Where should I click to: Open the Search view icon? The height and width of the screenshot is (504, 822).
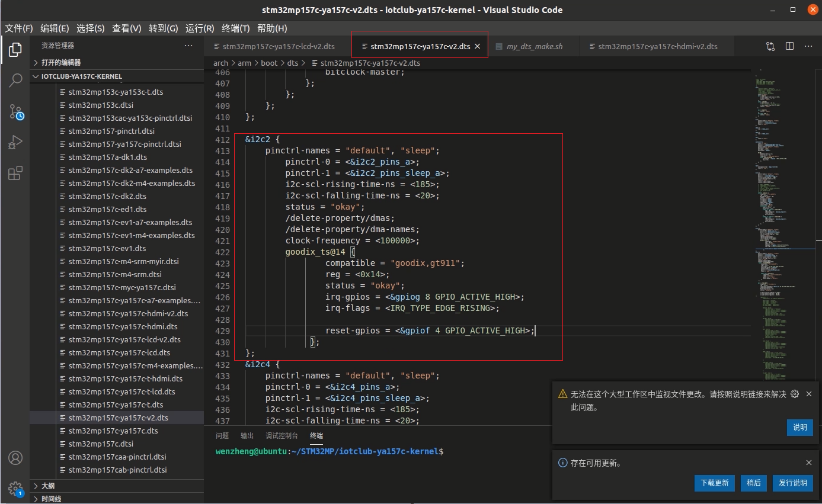[15, 81]
